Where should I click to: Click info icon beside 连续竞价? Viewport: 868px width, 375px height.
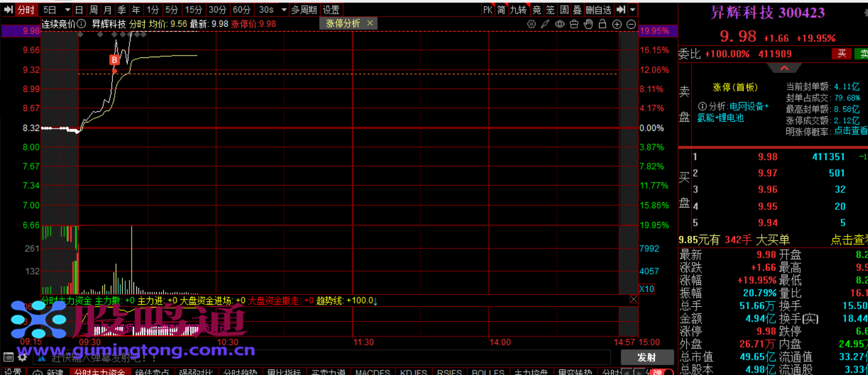[81, 24]
